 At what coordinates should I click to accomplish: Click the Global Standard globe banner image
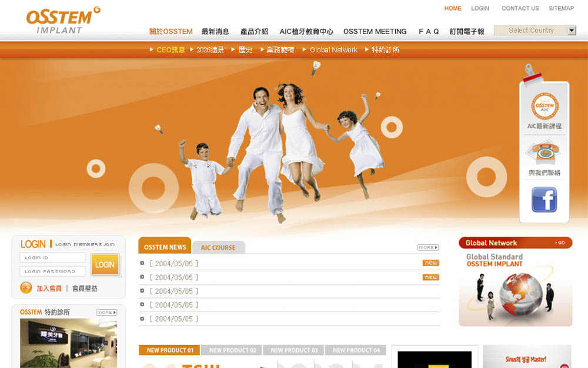tap(516, 289)
